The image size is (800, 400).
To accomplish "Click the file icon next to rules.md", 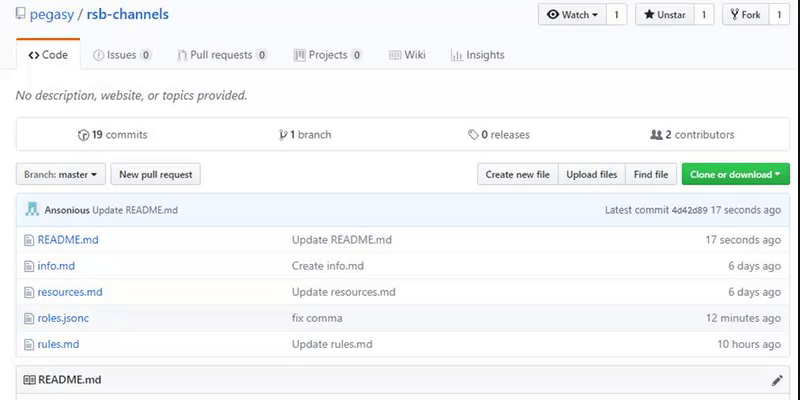I will (x=29, y=344).
